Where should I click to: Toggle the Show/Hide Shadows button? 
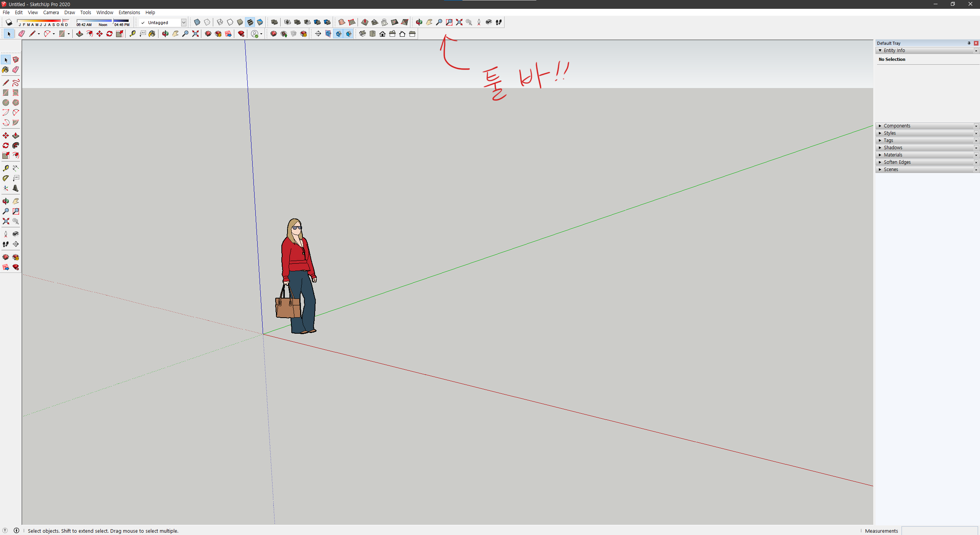click(x=9, y=22)
